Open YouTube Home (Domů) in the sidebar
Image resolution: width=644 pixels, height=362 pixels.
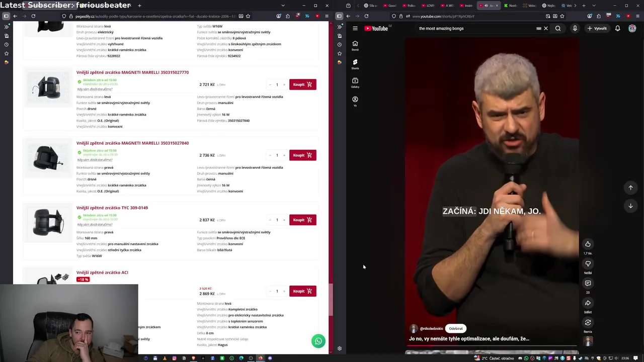point(355,45)
